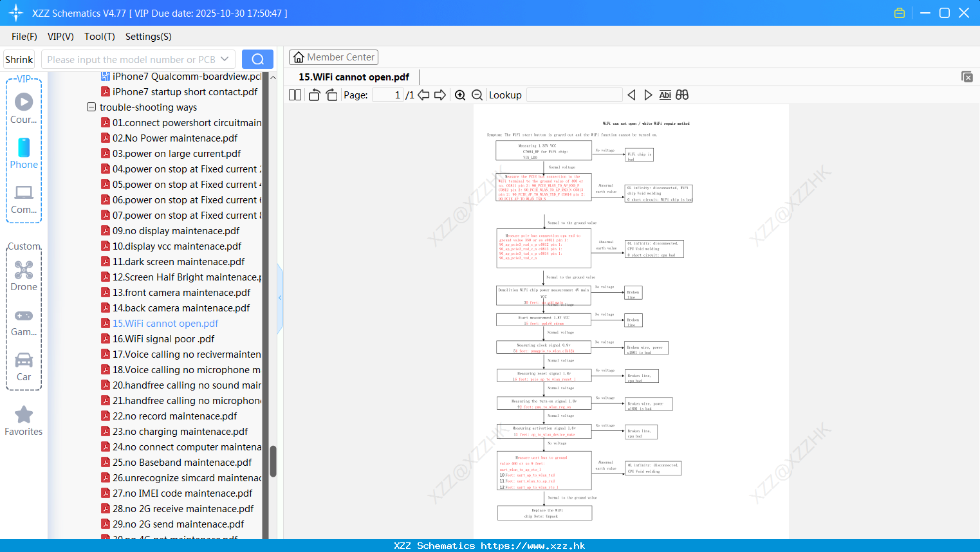Click the file tree vertical scrollbar
Image resolution: width=980 pixels, height=552 pixels.
click(x=273, y=461)
